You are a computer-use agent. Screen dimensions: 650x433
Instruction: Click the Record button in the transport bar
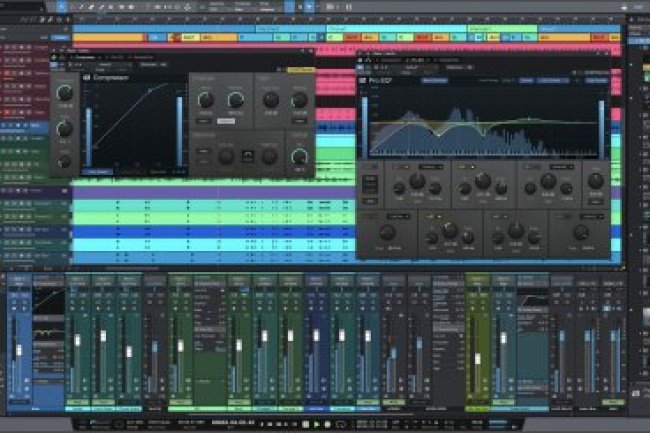pyautogui.click(x=327, y=424)
